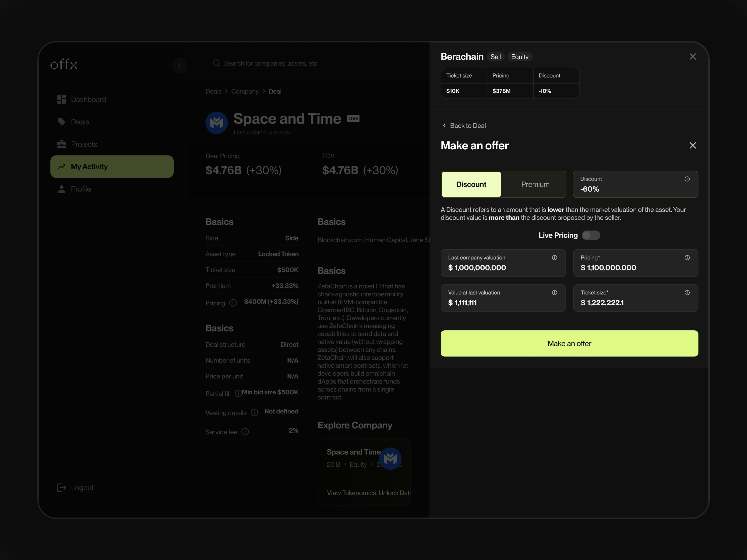Close the Berachain panel
Image resolution: width=747 pixels, height=560 pixels.
693,56
